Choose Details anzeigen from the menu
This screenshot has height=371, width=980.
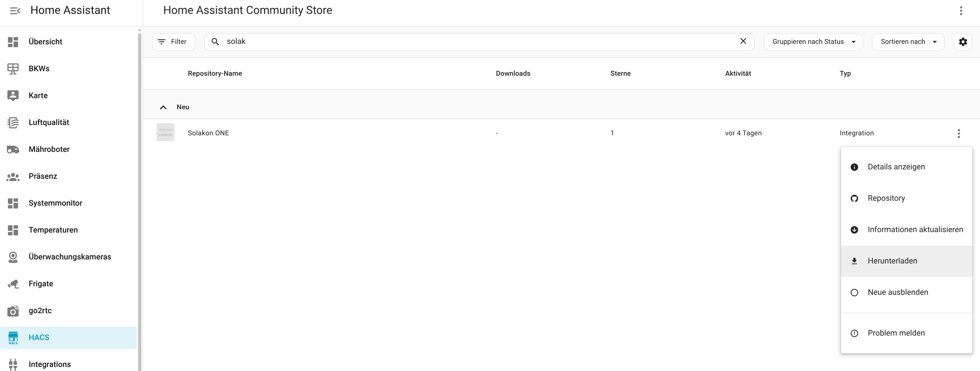coord(906,167)
